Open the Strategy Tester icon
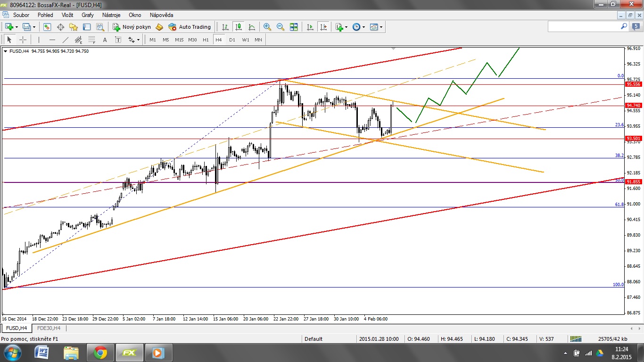 (100, 27)
